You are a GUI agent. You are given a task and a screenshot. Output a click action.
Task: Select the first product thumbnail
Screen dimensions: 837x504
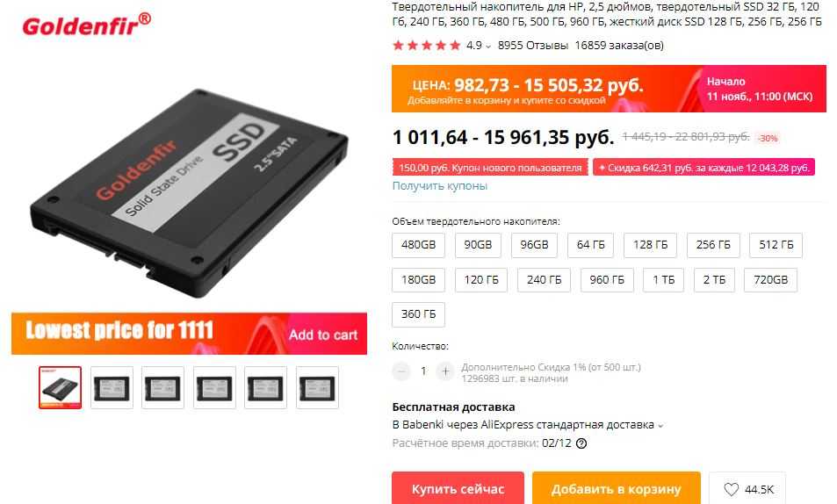tap(61, 387)
